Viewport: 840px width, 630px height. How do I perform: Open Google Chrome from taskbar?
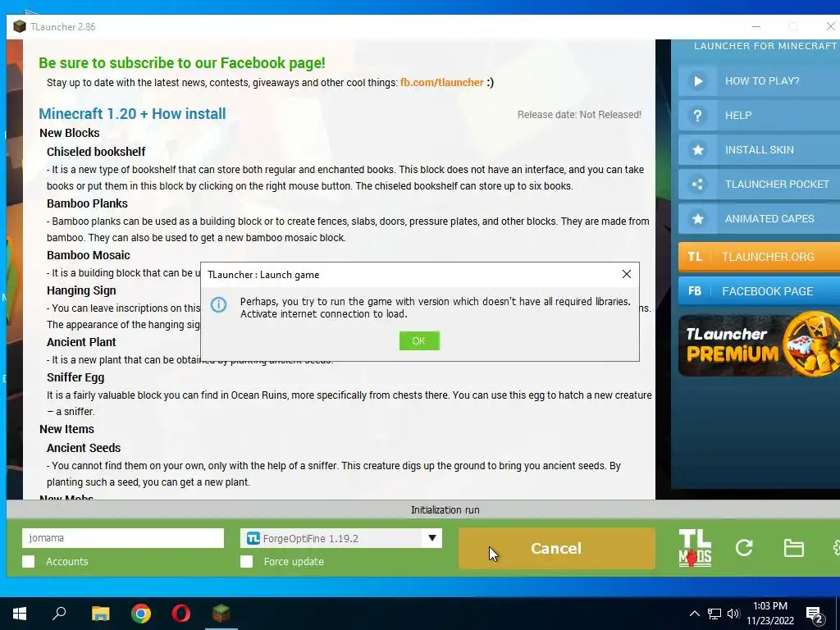click(141, 614)
